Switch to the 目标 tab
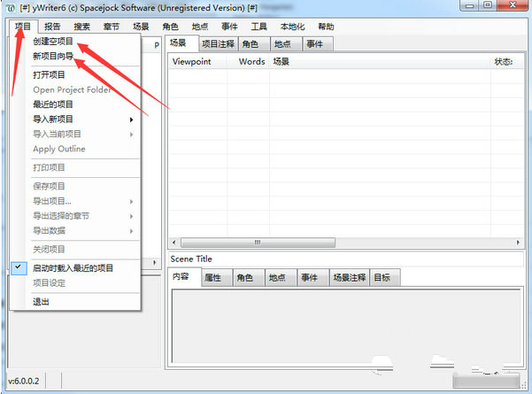 click(385, 278)
